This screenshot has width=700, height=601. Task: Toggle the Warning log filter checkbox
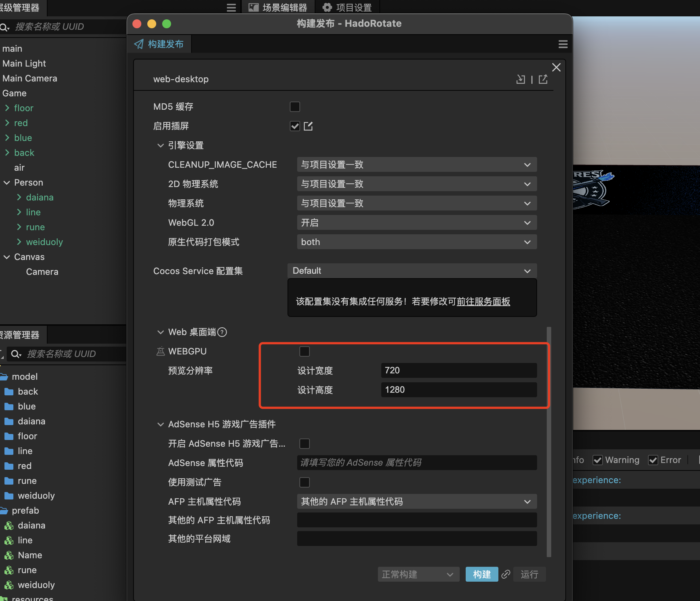point(598,460)
